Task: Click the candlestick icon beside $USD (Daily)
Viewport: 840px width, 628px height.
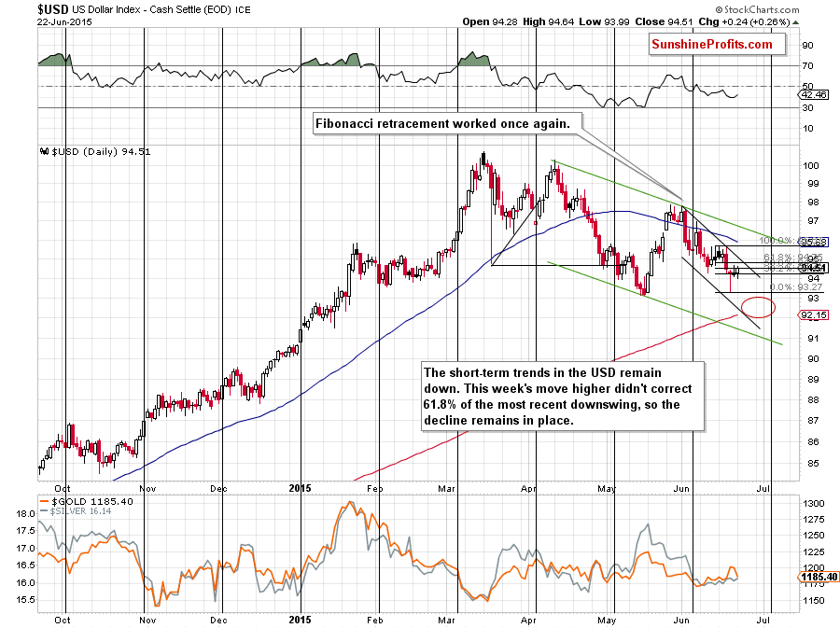Action: tap(45, 151)
